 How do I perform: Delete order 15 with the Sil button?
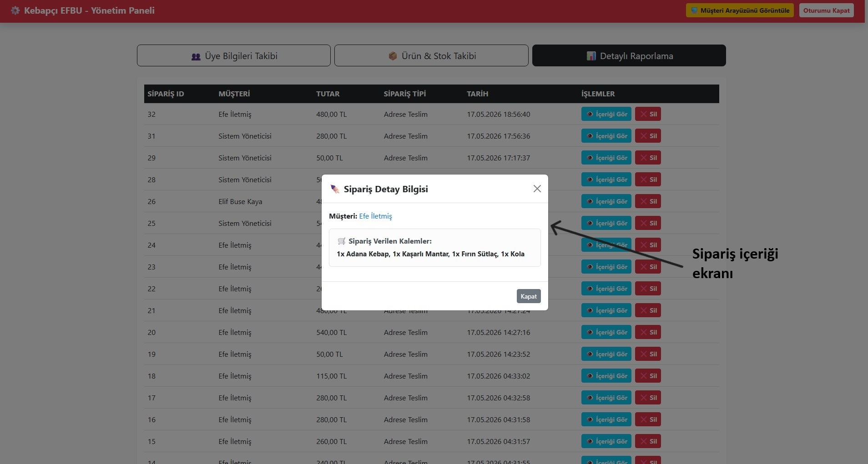[648, 441]
